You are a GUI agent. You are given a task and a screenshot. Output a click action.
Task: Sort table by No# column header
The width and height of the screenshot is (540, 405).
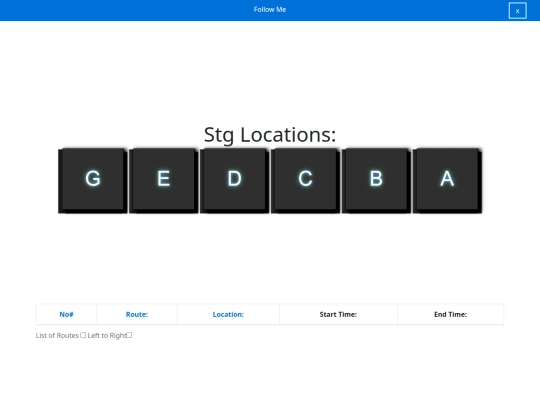tap(66, 314)
